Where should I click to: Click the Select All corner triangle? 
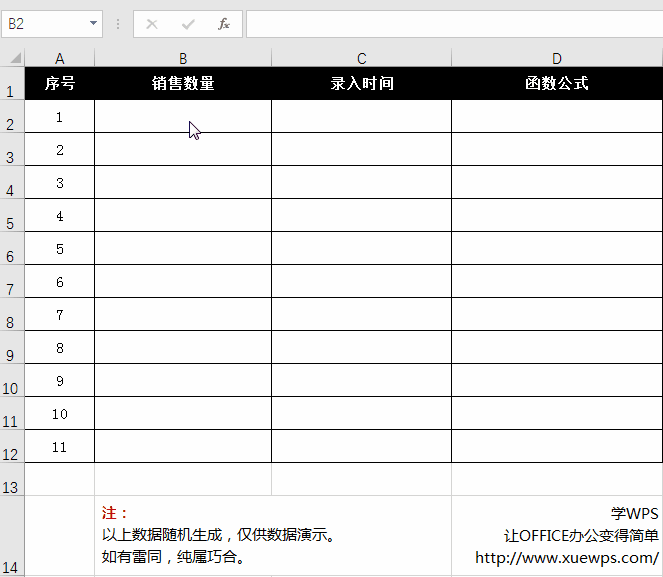[12, 58]
